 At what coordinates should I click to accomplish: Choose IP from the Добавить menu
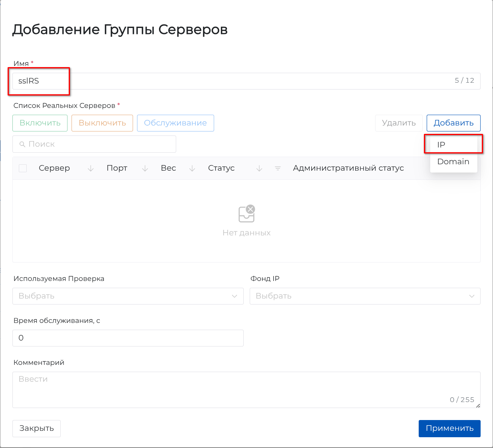tap(441, 145)
